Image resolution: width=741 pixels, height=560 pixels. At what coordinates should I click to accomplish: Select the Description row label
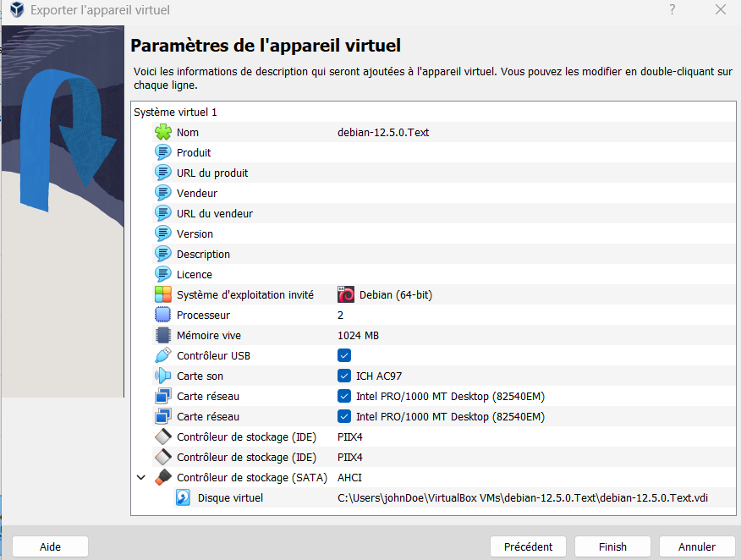pyautogui.click(x=203, y=255)
